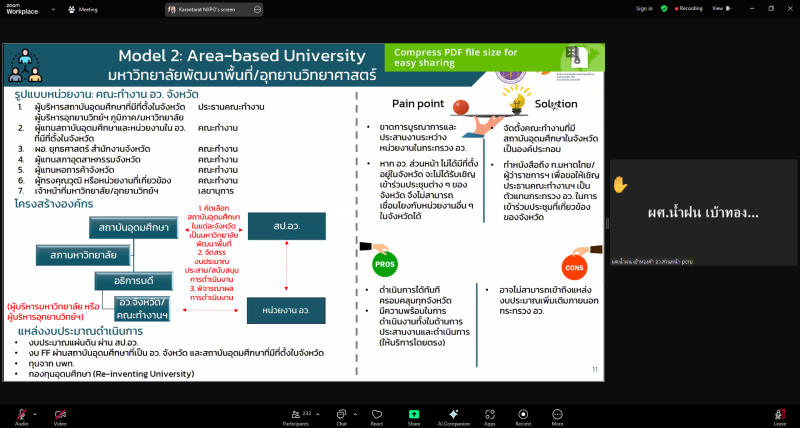800x428 pixels.
Task: Click the Record button in toolbar
Action: tap(522, 414)
